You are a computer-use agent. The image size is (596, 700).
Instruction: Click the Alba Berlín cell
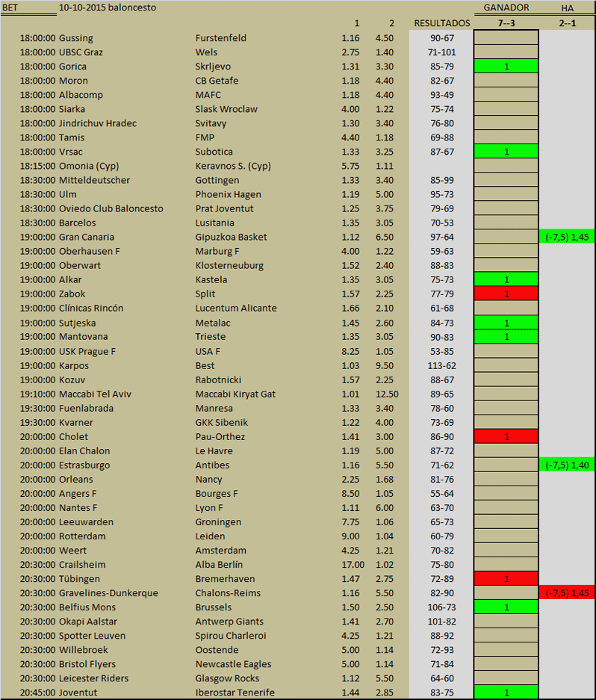click(219, 565)
